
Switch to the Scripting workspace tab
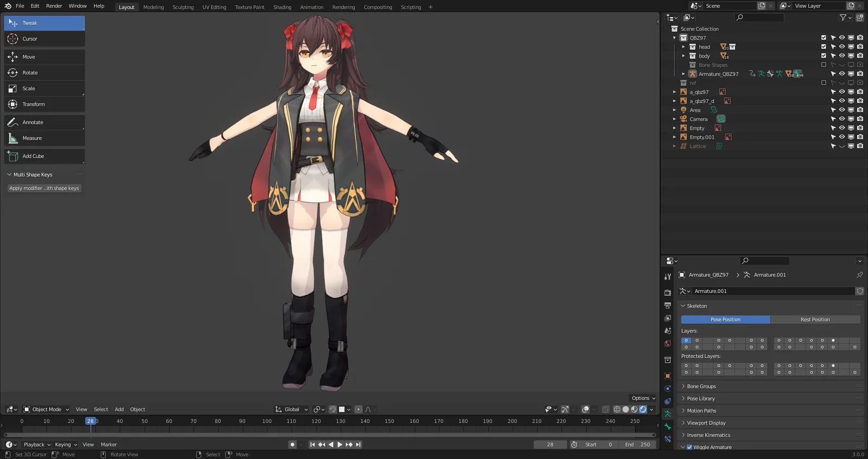[x=411, y=7]
